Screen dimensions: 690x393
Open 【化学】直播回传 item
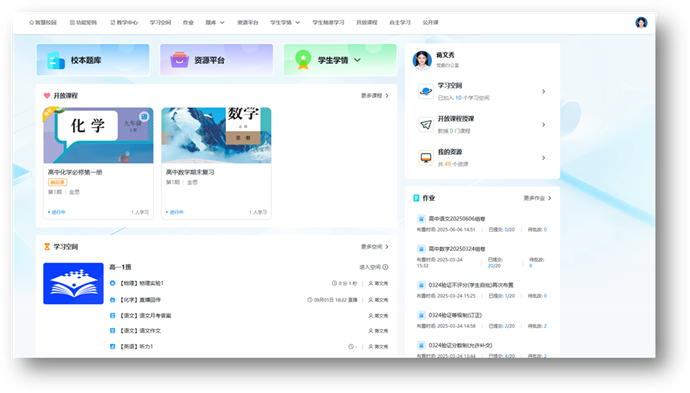(x=140, y=300)
